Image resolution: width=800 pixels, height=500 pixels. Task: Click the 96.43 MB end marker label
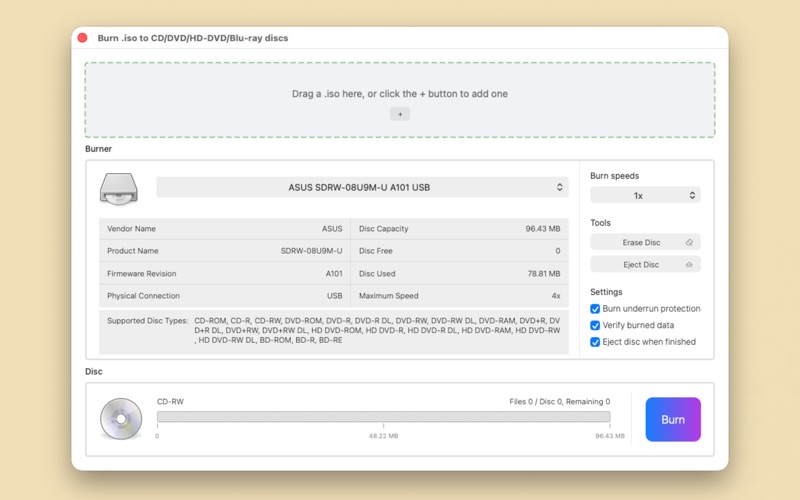pyautogui.click(x=610, y=436)
